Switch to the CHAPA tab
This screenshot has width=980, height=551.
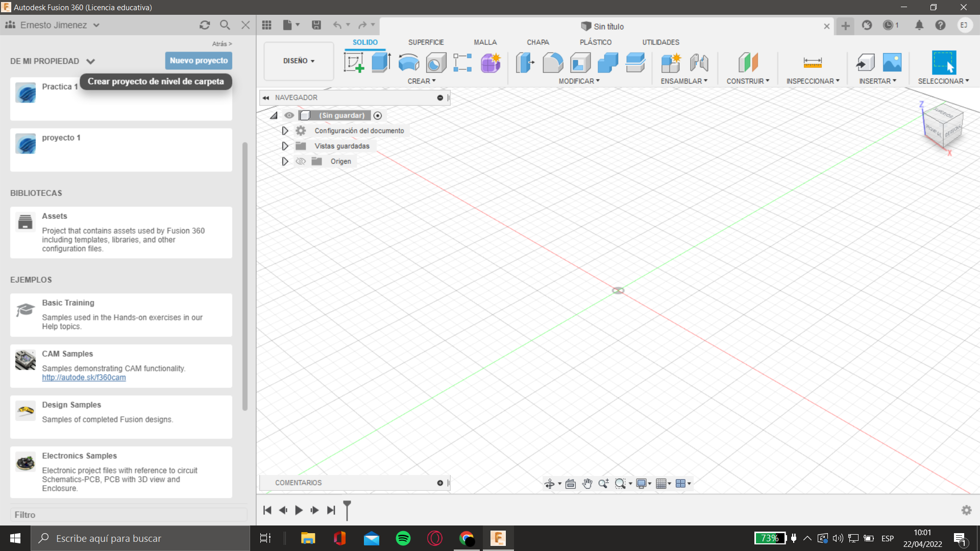coord(538,42)
